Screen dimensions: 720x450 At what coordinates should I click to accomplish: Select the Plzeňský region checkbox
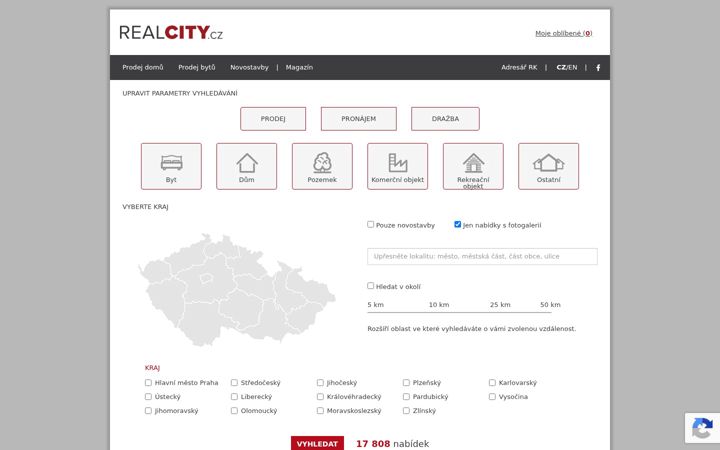click(x=406, y=382)
